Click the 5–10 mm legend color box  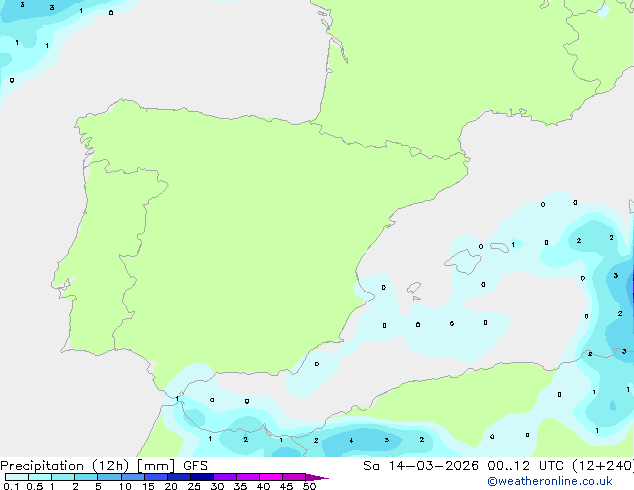109,477
